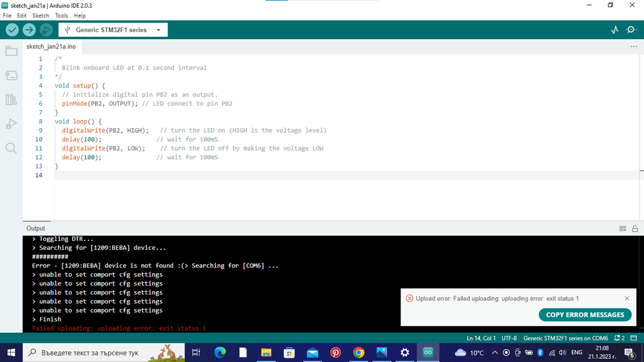Open Mail app from the taskbar
644x362 pixels.
(x=313, y=352)
